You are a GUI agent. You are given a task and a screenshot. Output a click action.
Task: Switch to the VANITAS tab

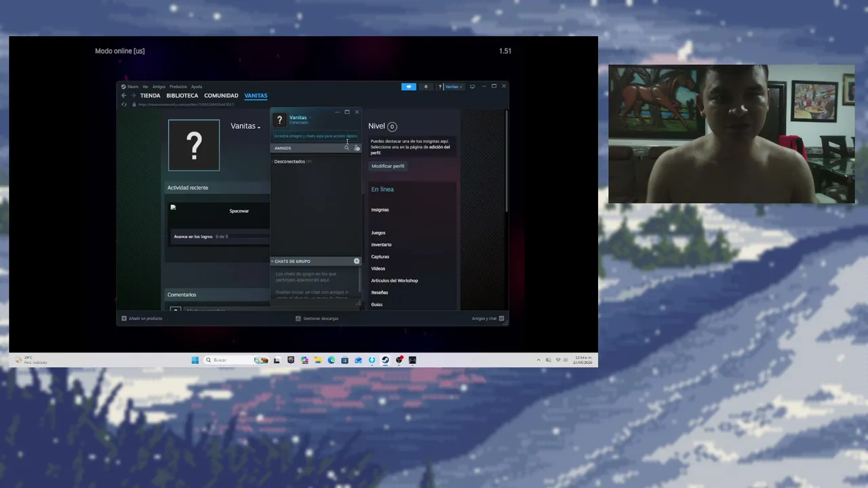pos(256,96)
